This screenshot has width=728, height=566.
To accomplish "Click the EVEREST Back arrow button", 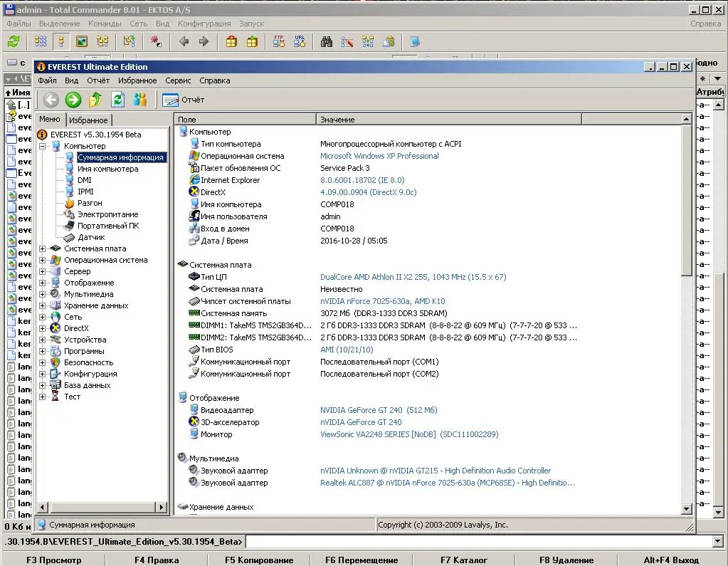I will (x=51, y=100).
